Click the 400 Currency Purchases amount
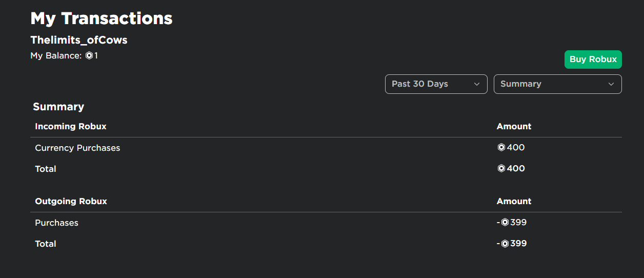 pos(511,148)
